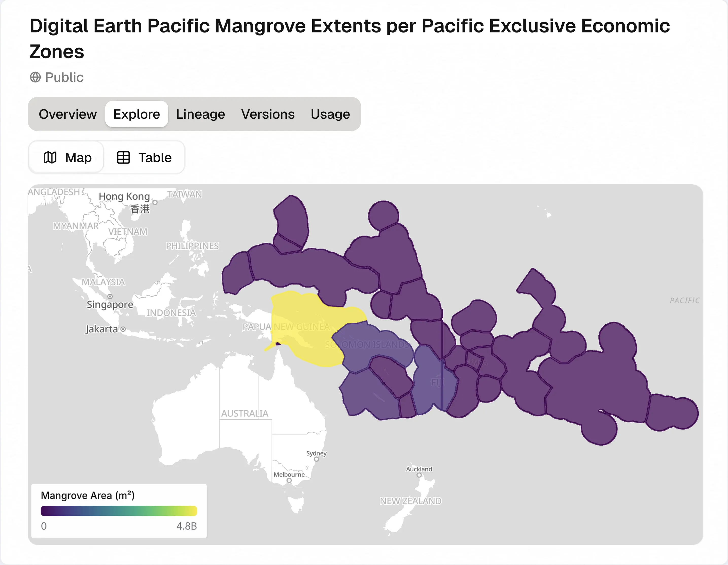
Task: Click the PHILIPPINES country label
Action: 192,246
